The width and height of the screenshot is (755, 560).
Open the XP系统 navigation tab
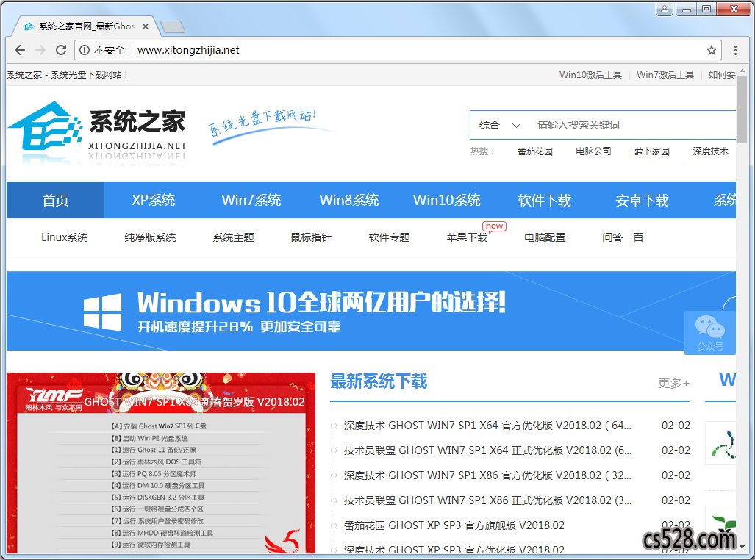[x=153, y=200]
